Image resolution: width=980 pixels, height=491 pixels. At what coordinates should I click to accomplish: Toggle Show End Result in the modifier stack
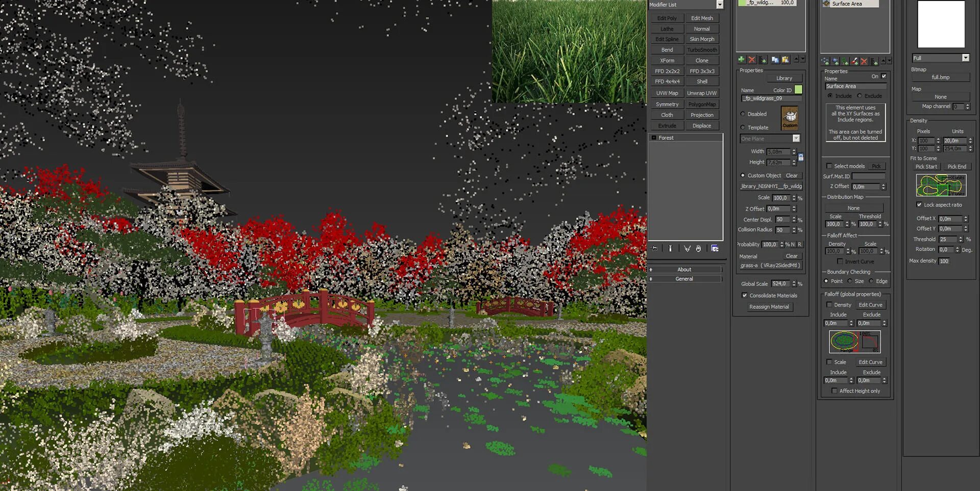point(670,249)
